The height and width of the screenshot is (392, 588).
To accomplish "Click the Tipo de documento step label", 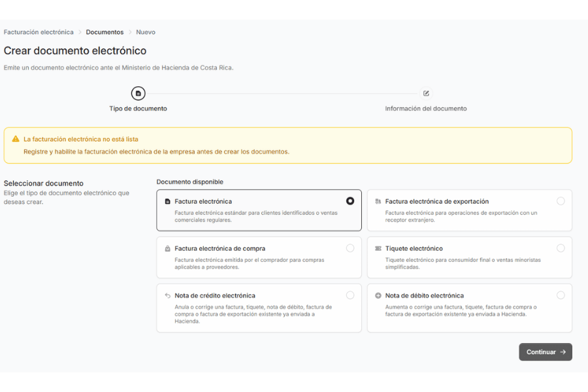I will (x=138, y=108).
